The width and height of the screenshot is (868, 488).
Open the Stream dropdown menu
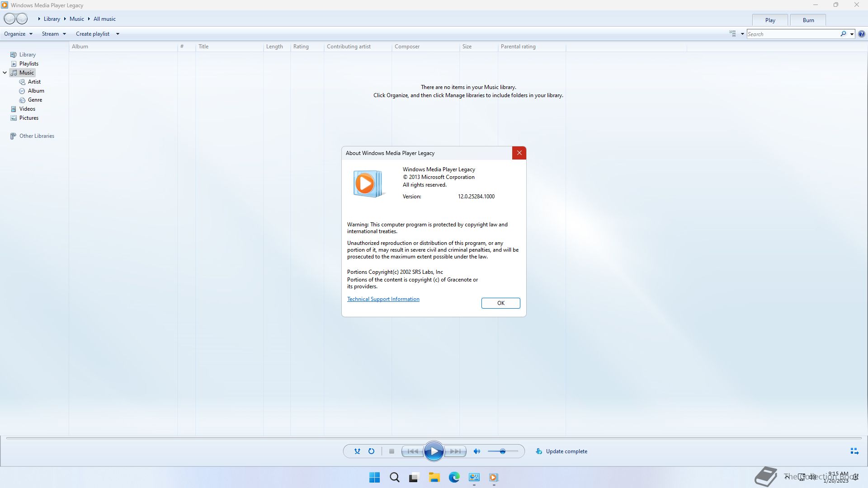point(54,34)
